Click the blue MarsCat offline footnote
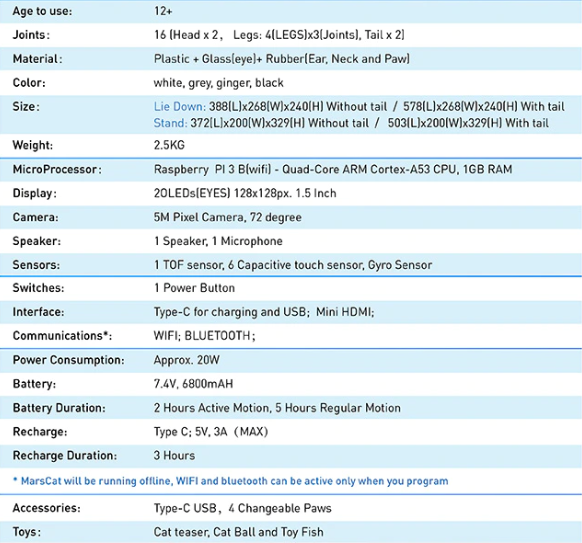The height and width of the screenshot is (543, 582). (230, 481)
